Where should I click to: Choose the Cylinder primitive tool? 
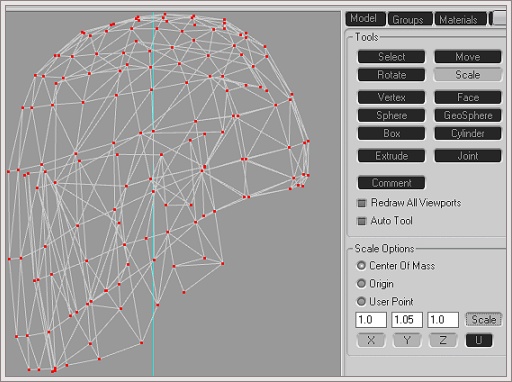(x=468, y=133)
